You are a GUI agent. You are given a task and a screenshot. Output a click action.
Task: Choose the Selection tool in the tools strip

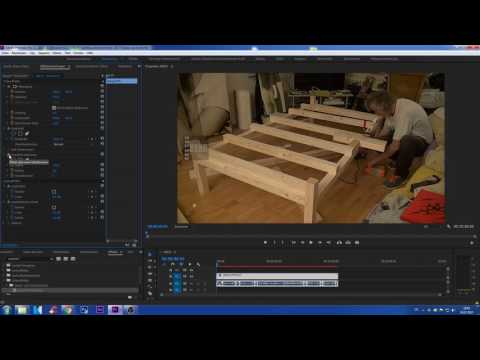pos(150,254)
